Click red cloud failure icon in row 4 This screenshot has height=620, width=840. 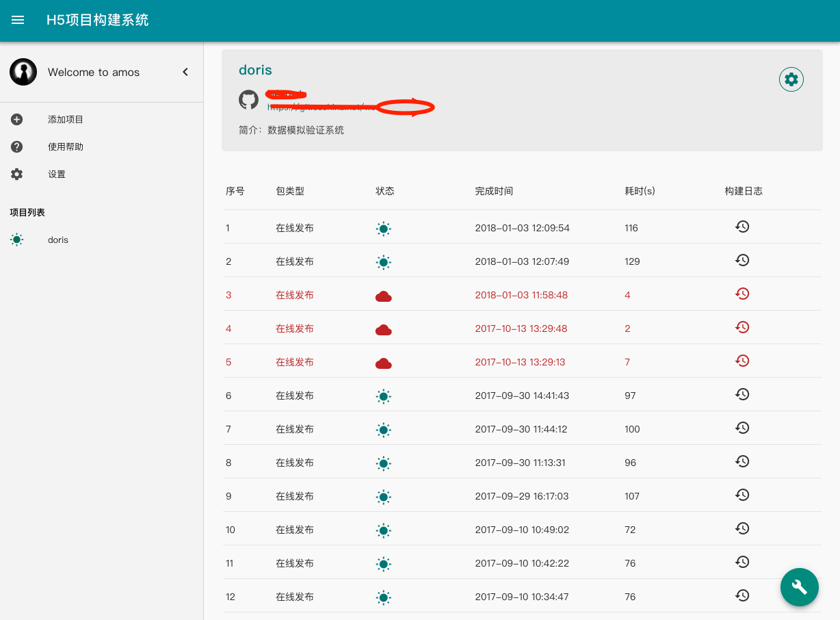(x=384, y=329)
